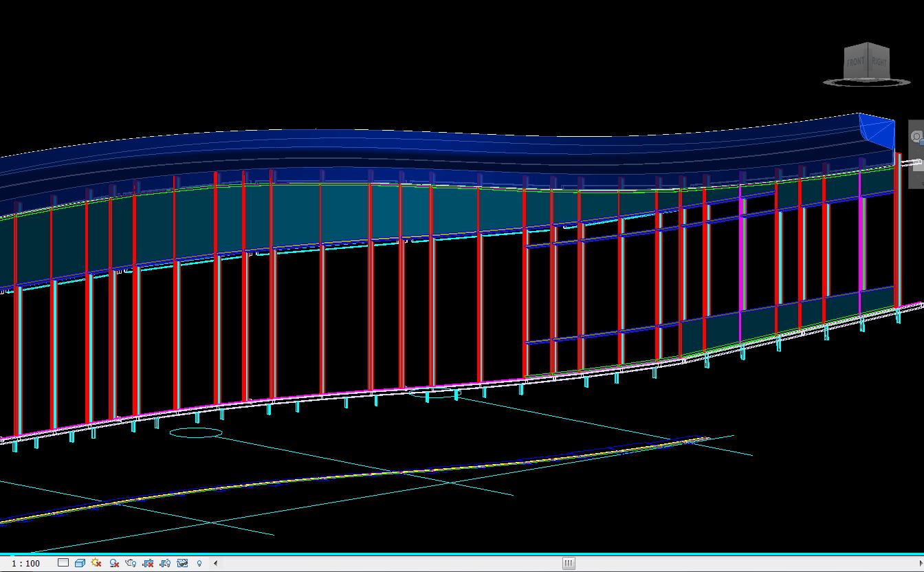The height and width of the screenshot is (572, 924).
Task: Click the Locked 3D View icon
Action: click(x=182, y=563)
